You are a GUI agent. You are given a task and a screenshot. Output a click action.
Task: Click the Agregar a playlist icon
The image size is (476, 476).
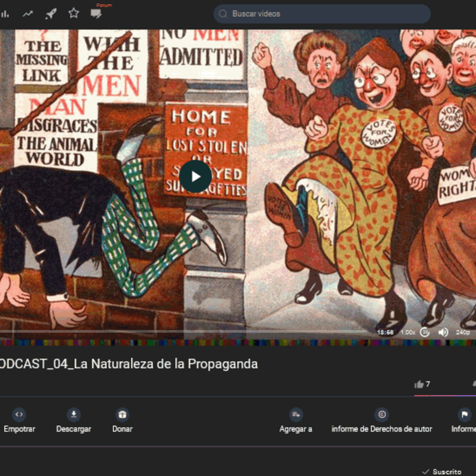296,414
